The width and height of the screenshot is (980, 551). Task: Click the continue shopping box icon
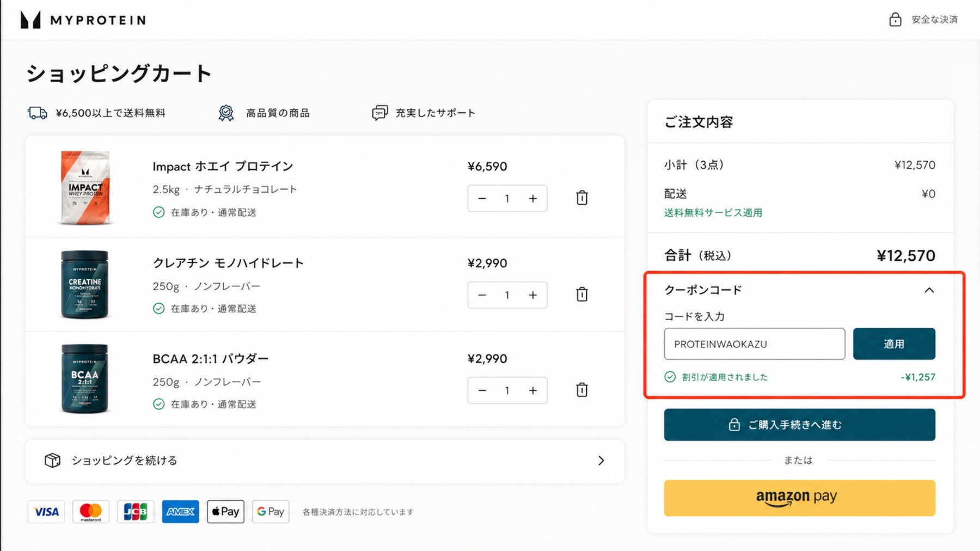(52, 461)
